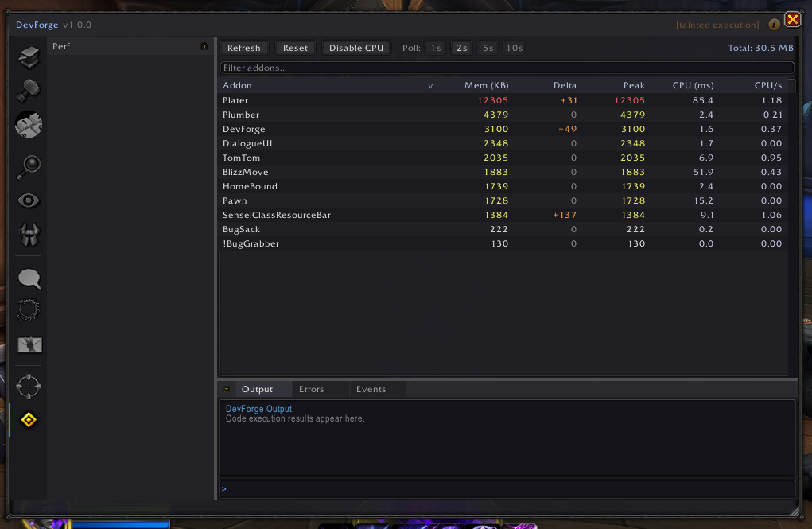Image resolution: width=812 pixels, height=529 pixels.
Task: Open the speech bubble tool
Action: (28, 278)
